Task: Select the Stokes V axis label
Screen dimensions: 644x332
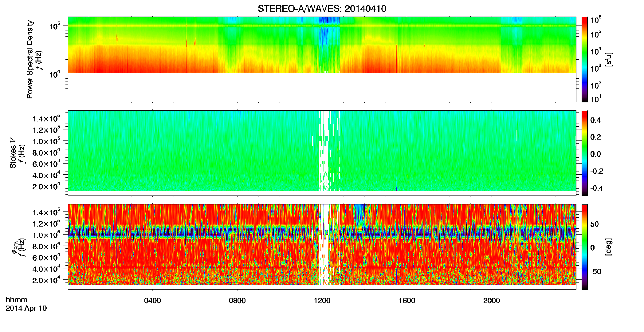Action: (13, 153)
